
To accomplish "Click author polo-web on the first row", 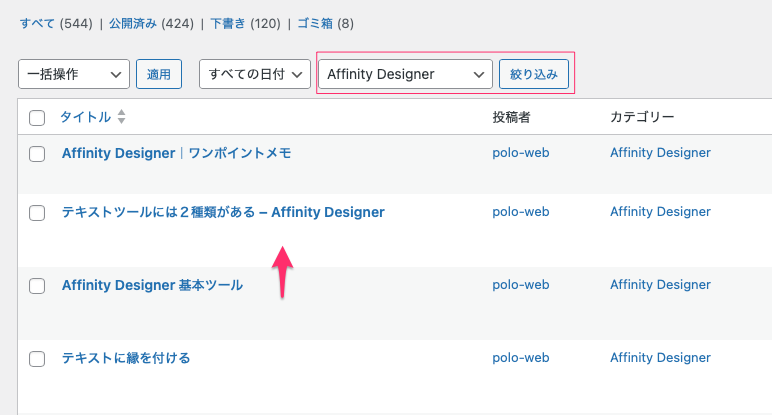I will coord(520,154).
